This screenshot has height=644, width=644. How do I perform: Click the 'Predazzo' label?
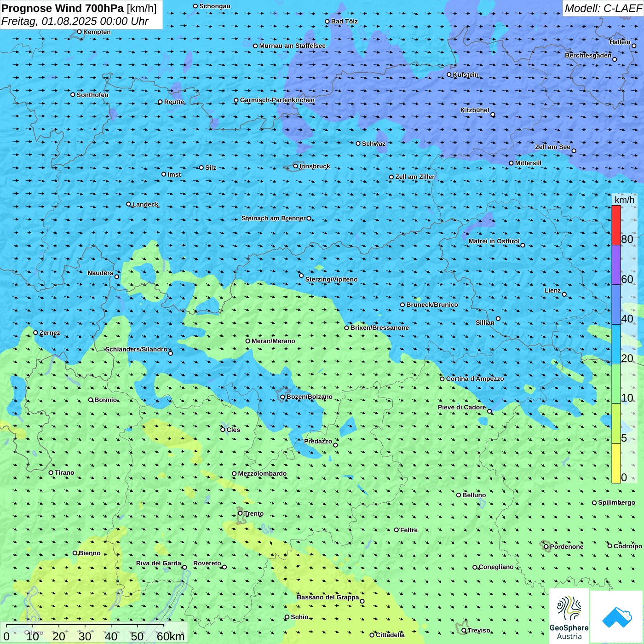tap(318, 441)
